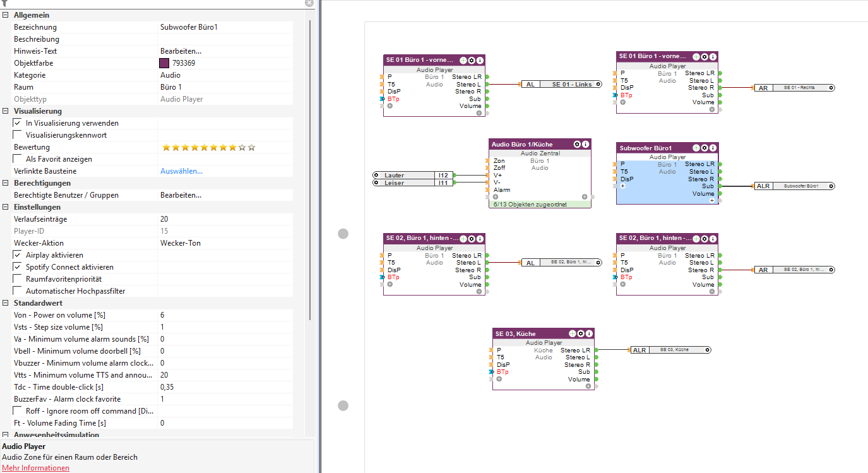Click the plus input on Subwoofer Büro1 block
The height and width of the screenshot is (473, 868).
[622, 186]
